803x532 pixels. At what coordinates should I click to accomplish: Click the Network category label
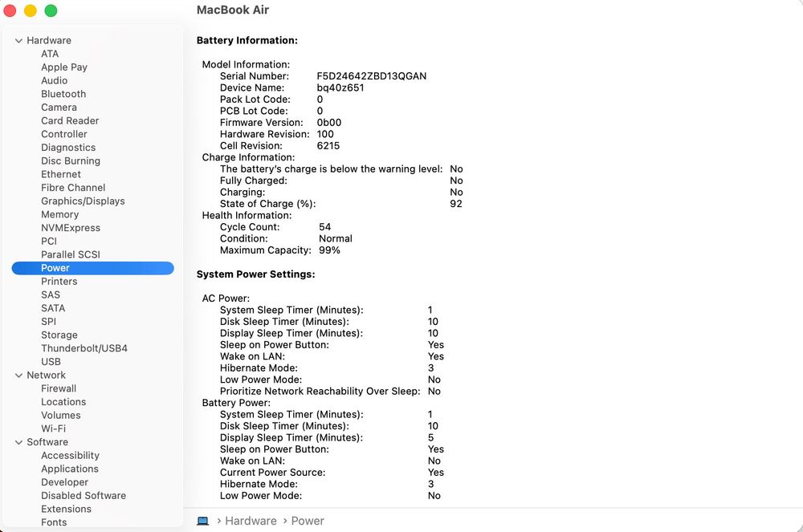point(46,375)
